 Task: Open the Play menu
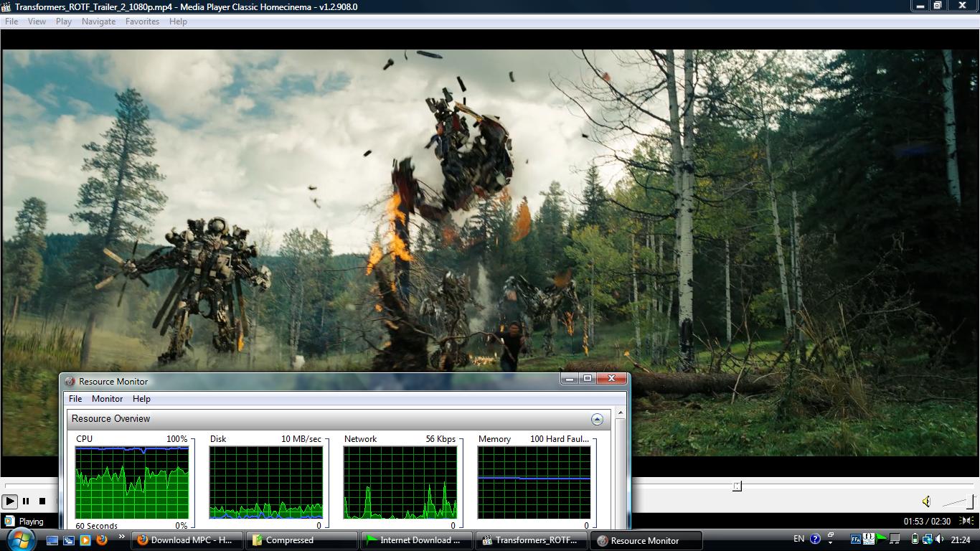(x=64, y=22)
